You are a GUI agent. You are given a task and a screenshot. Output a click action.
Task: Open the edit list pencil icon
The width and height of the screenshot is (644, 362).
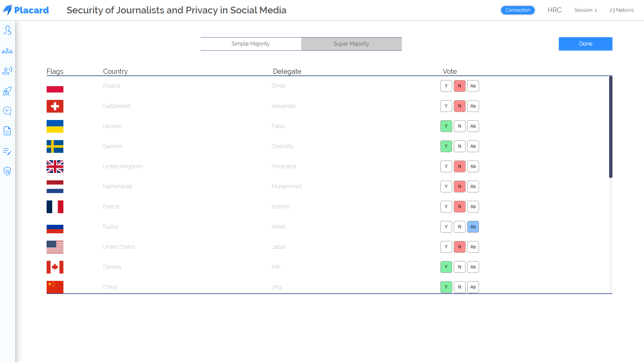pos(7,152)
